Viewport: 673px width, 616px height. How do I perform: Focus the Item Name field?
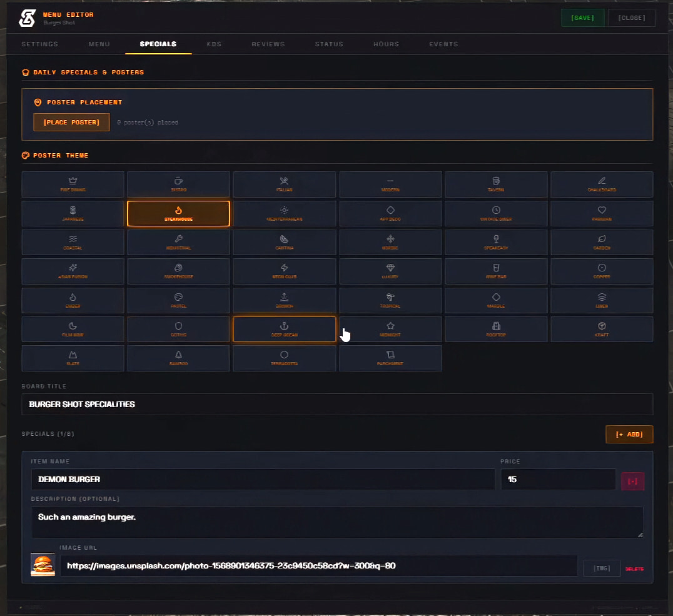click(x=263, y=480)
